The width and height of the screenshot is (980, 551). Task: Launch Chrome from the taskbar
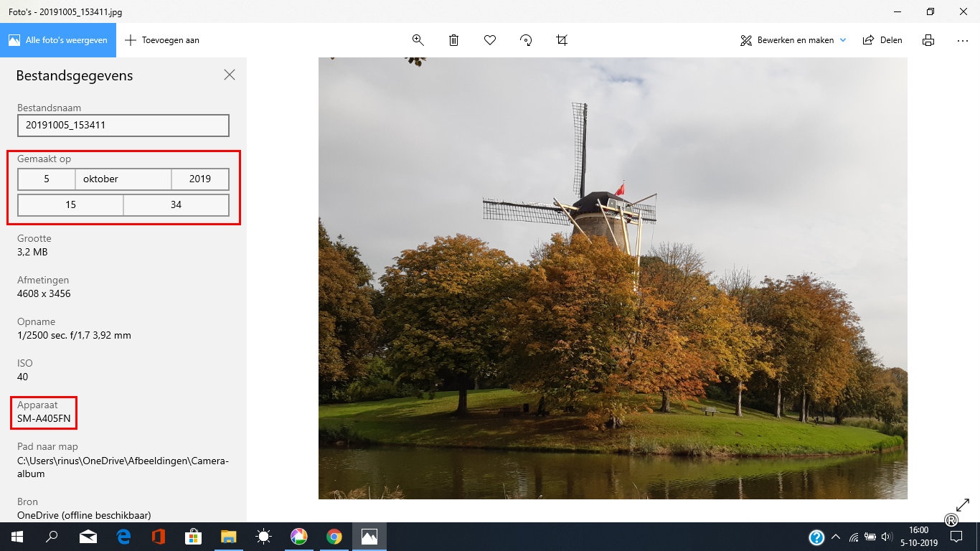pos(334,536)
